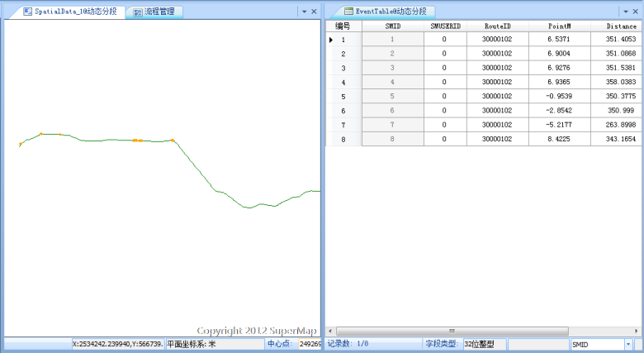This screenshot has height=353, width=644.
Task: Close the map pane with the X icon
Action: [314, 12]
